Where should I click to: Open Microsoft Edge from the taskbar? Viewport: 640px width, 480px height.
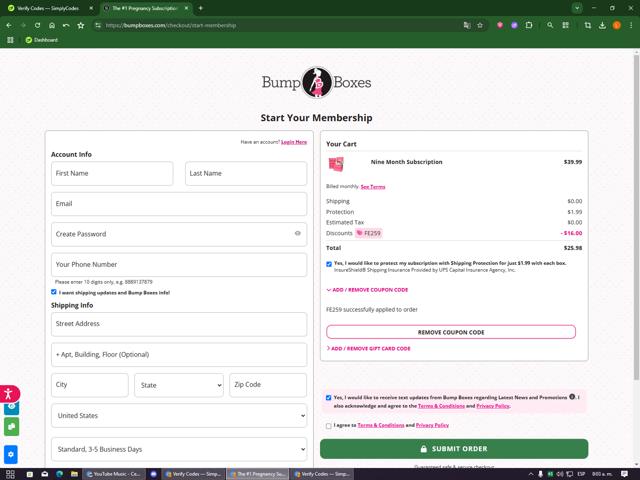point(60,474)
